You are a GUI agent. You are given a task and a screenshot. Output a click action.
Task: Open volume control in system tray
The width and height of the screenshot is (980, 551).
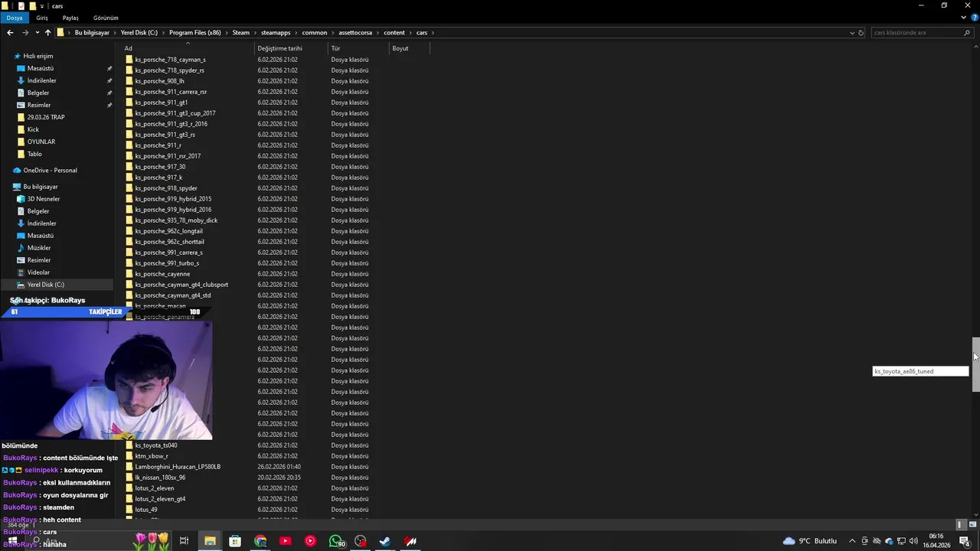[913, 541]
